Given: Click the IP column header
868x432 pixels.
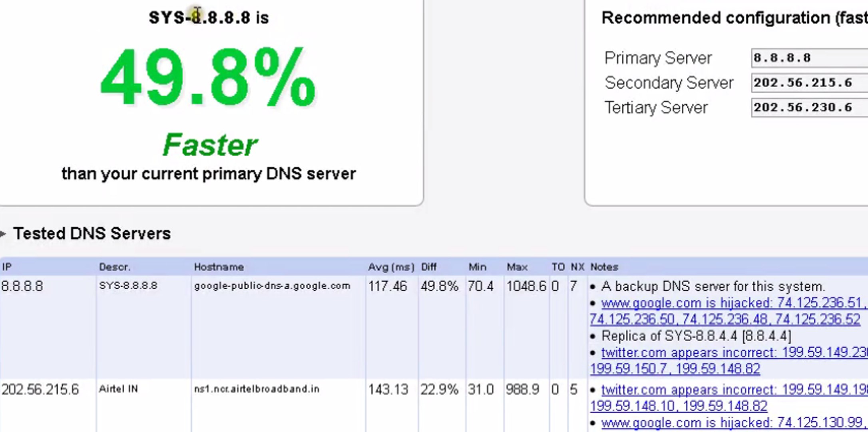Looking at the screenshot, I should 6,267.
